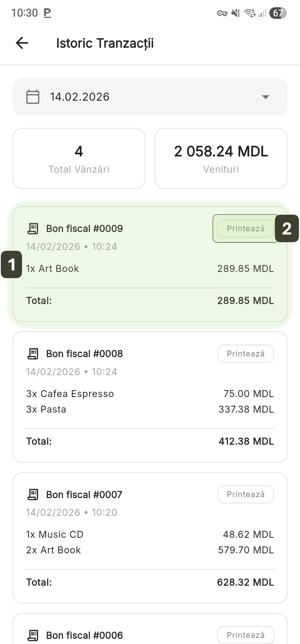Click the calendar icon in date selector
The width and height of the screenshot is (300, 644).
click(33, 97)
